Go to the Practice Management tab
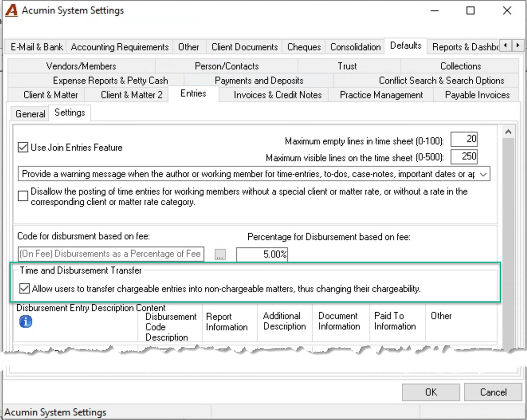 click(381, 95)
